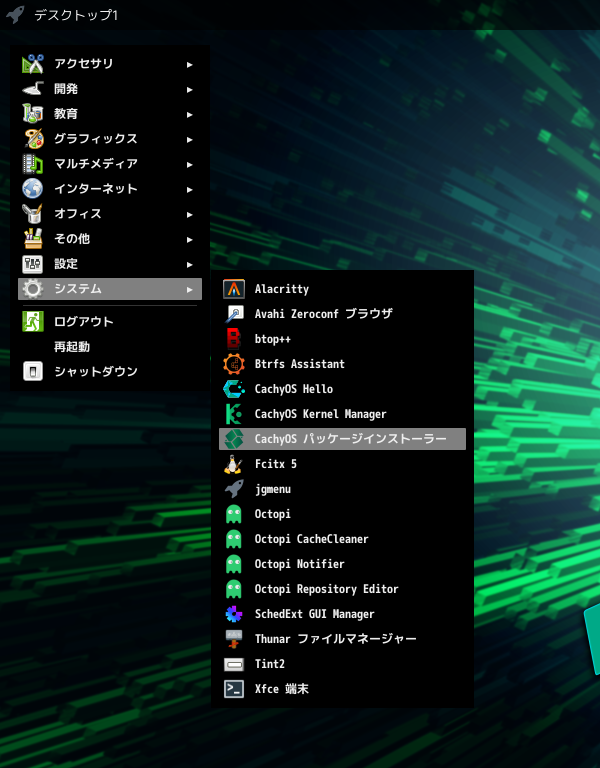The width and height of the screenshot is (600, 768).
Task: Click the jgmenu rocket icon in submenu
Action: pyautogui.click(x=234, y=489)
